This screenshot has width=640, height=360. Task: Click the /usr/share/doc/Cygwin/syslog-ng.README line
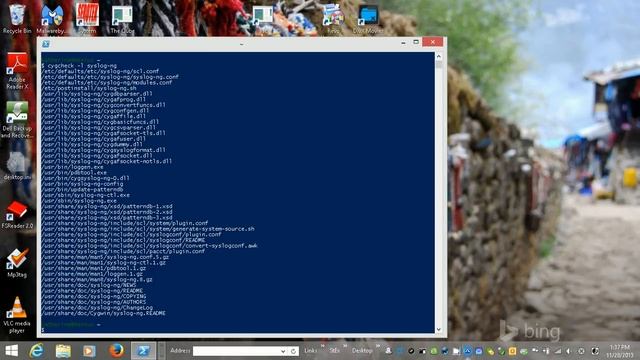[x=104, y=313]
